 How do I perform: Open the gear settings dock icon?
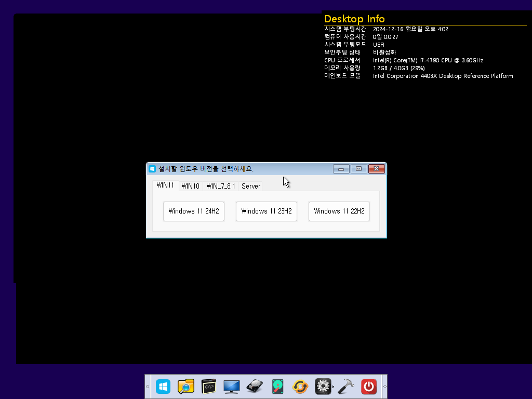323,387
